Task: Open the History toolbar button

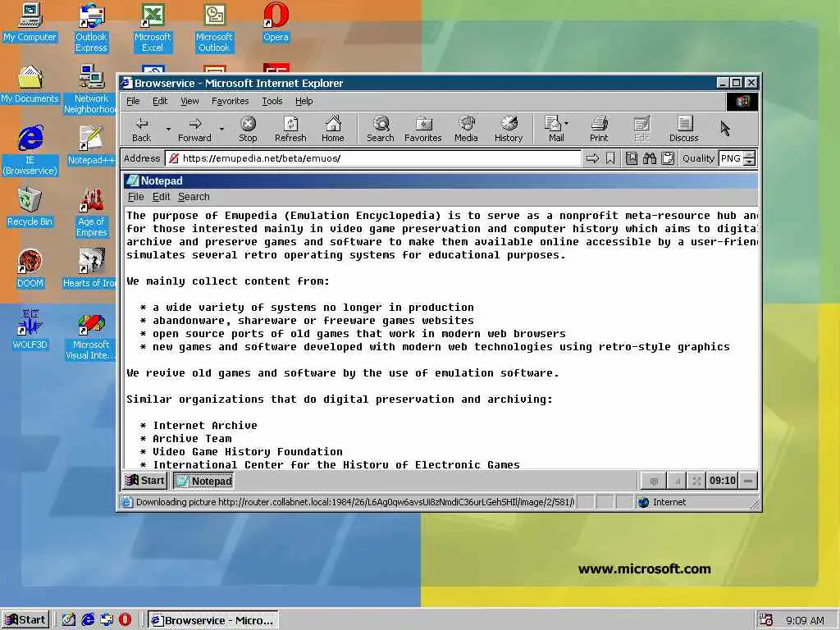Action: coord(509,129)
